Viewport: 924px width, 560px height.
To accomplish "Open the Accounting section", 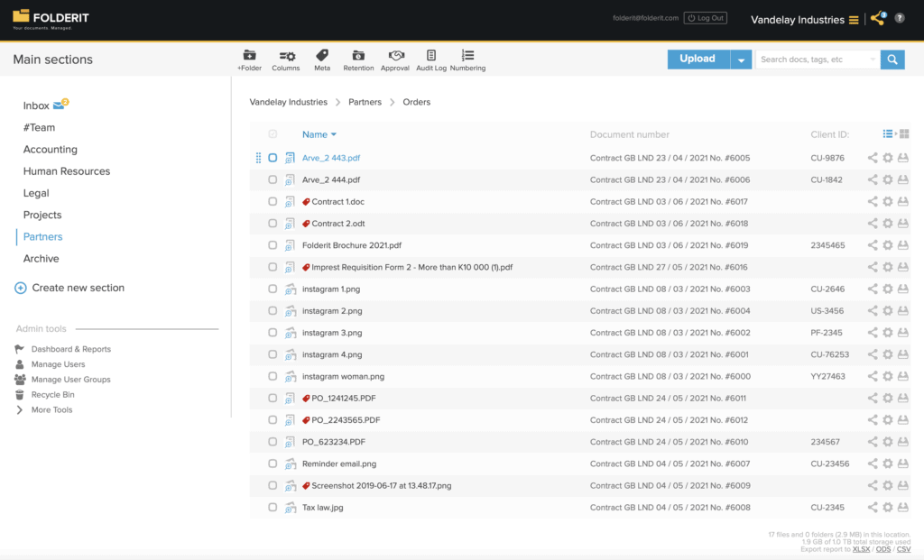I will 51,150.
